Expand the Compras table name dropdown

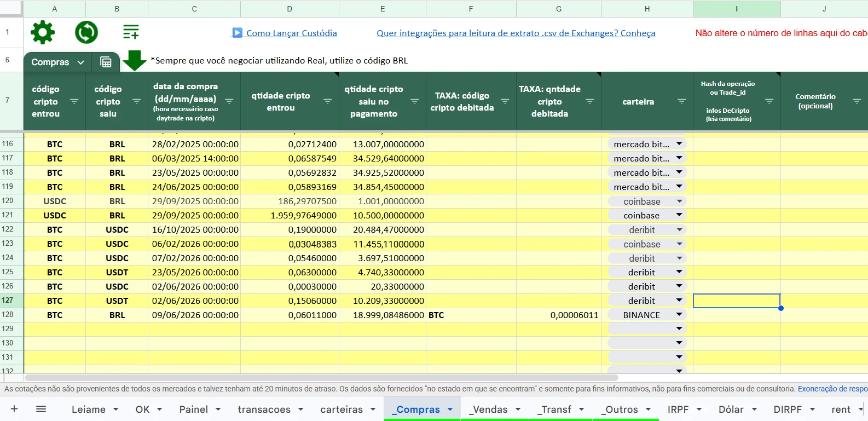(x=80, y=62)
